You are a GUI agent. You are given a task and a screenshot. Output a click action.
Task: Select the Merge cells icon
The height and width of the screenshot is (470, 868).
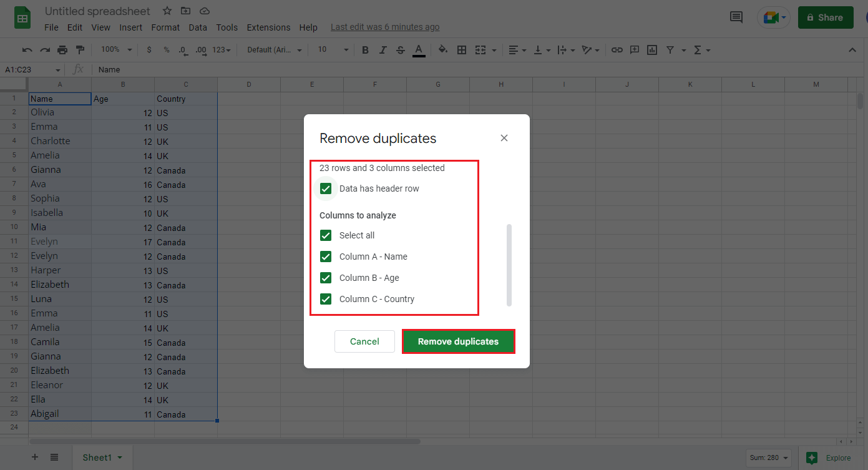[481, 49]
